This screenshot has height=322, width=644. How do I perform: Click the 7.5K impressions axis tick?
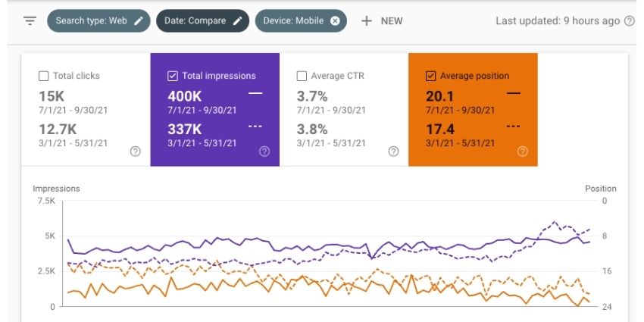click(46, 201)
